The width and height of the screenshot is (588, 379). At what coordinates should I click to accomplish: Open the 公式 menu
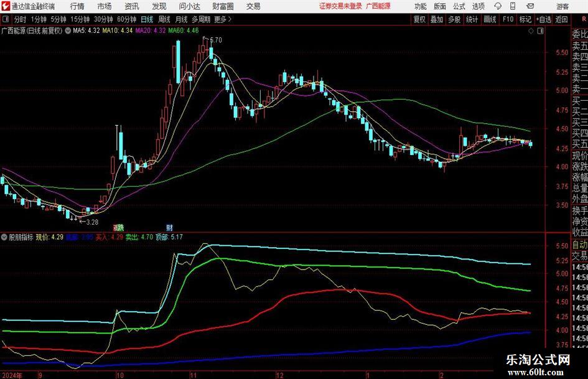tap(459, 6)
